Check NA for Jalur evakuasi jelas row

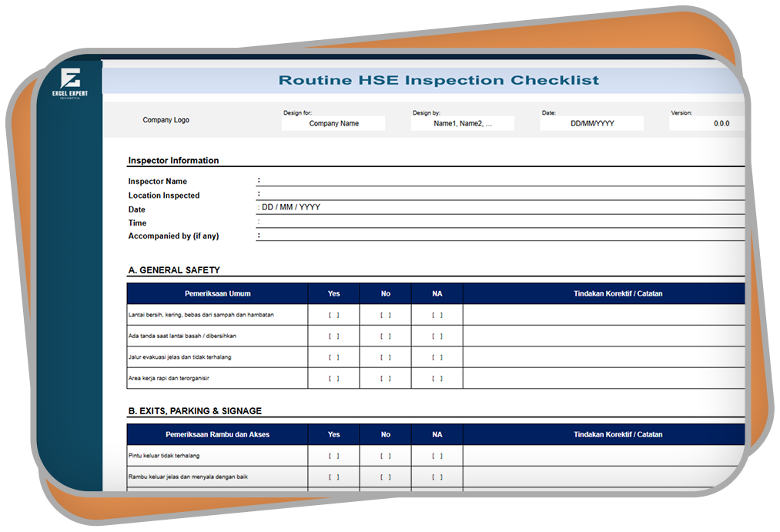tap(437, 357)
